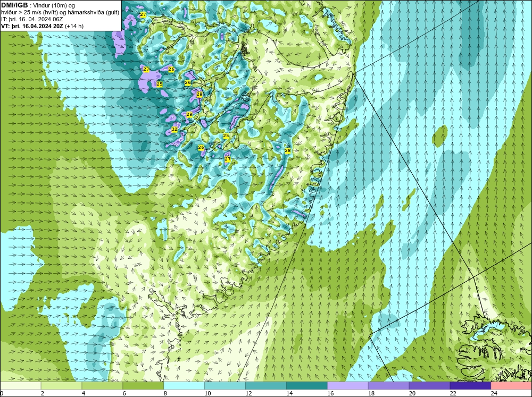The width and height of the screenshot is (532, 397).
Task: Click the legend scale value 14
Action: (289, 393)
